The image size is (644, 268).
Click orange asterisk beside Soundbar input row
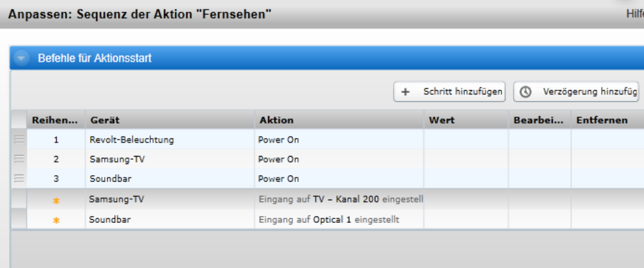point(56,219)
